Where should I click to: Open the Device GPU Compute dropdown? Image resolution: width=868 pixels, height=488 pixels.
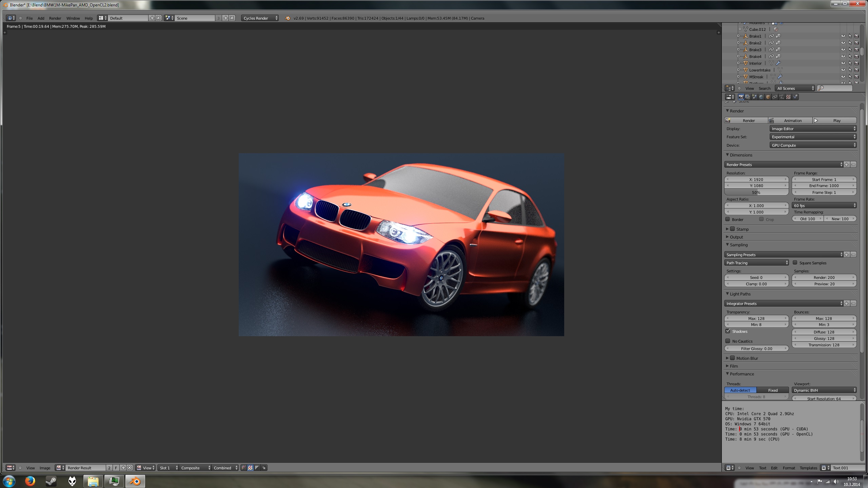[813, 145]
